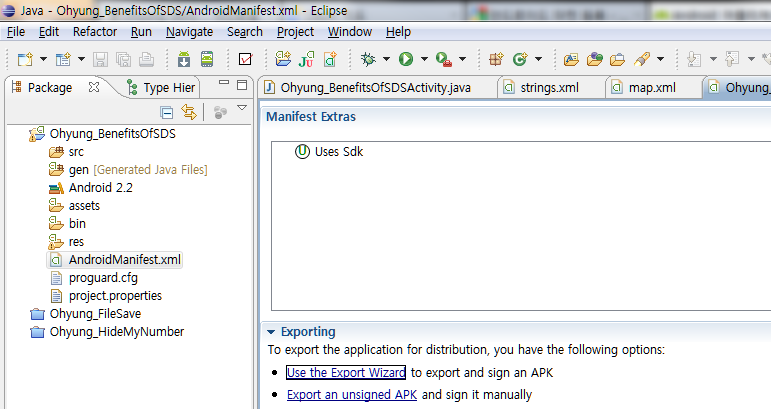Click the Export an unsigned APK link

[351, 395]
